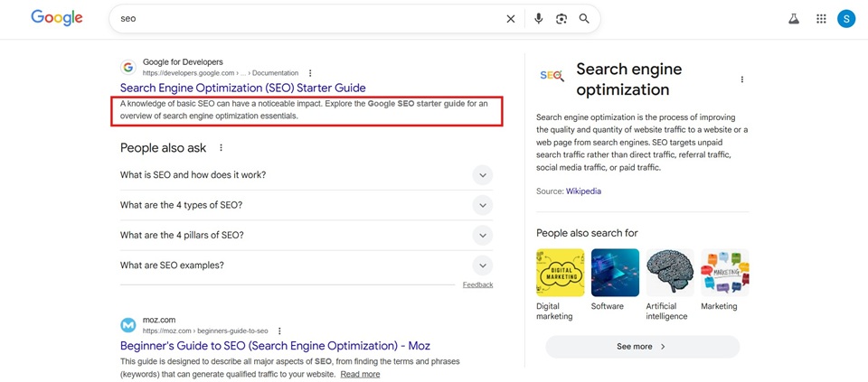This screenshot has height=382, width=868.
Task: Click See more button
Action: [642, 347]
